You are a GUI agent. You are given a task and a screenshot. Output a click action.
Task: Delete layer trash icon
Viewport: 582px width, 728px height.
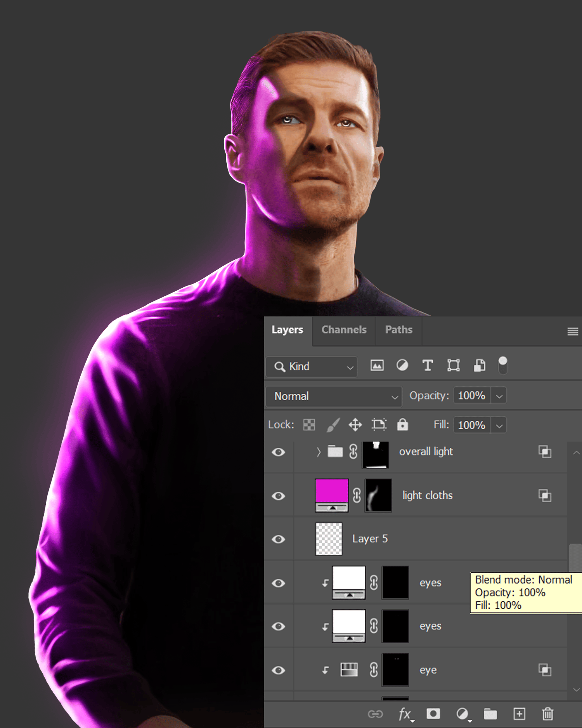[x=547, y=714]
